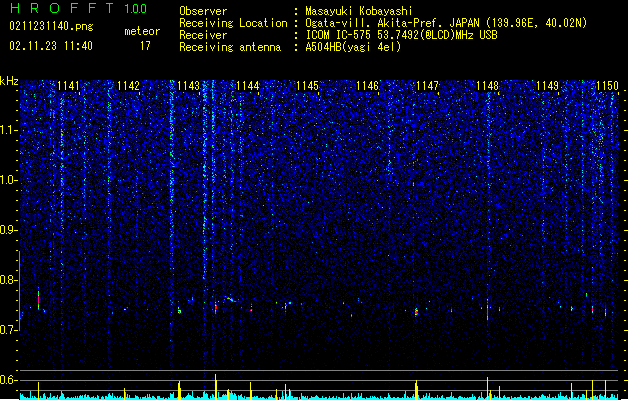Select the filename 0211231140.png
This screenshot has height=400, width=629.
(51, 26)
